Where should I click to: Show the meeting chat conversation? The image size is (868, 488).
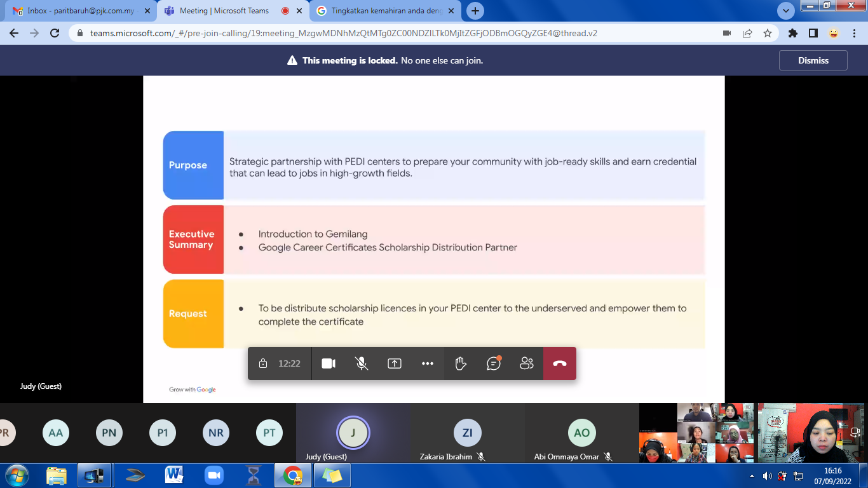click(494, 363)
